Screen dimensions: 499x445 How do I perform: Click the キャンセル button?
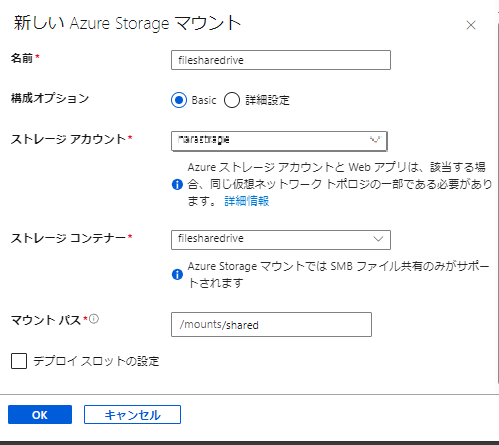132,415
